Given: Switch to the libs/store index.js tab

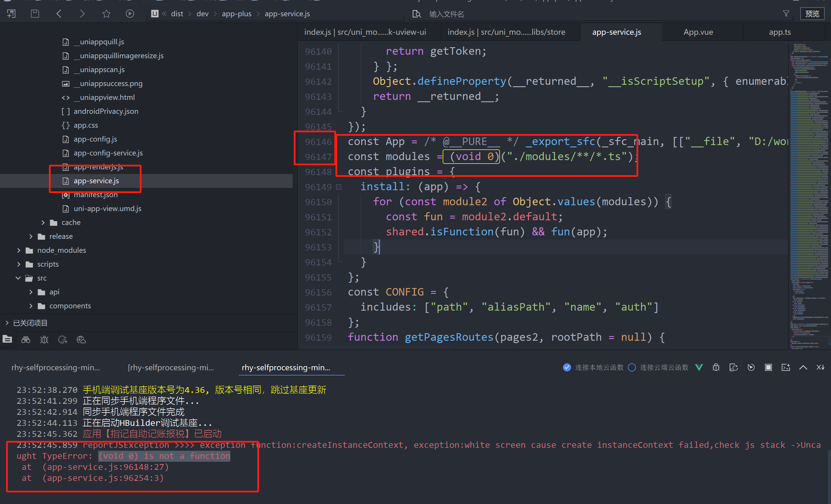Looking at the screenshot, I should [506, 32].
